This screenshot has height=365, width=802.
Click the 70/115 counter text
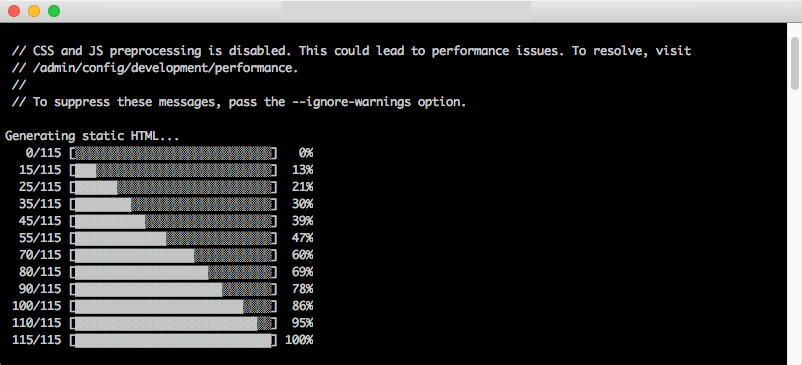40,255
